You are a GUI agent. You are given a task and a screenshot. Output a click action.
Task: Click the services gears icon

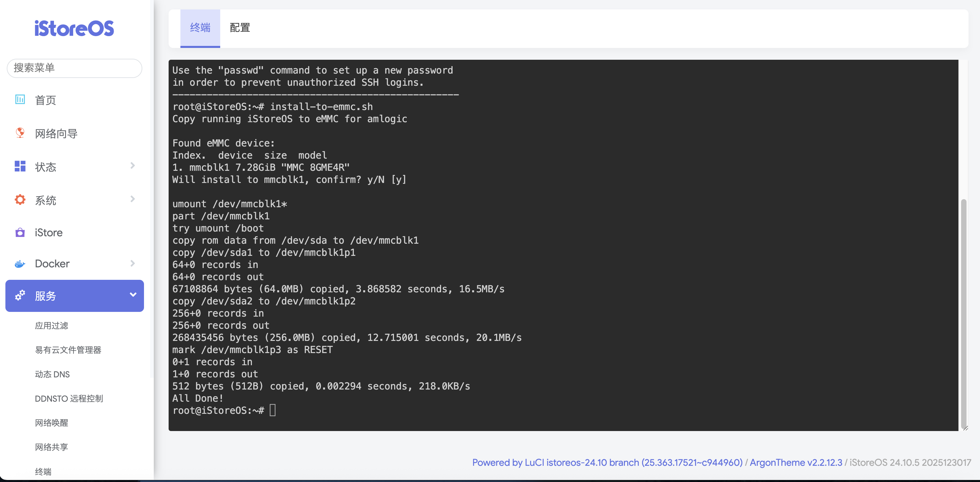click(20, 295)
